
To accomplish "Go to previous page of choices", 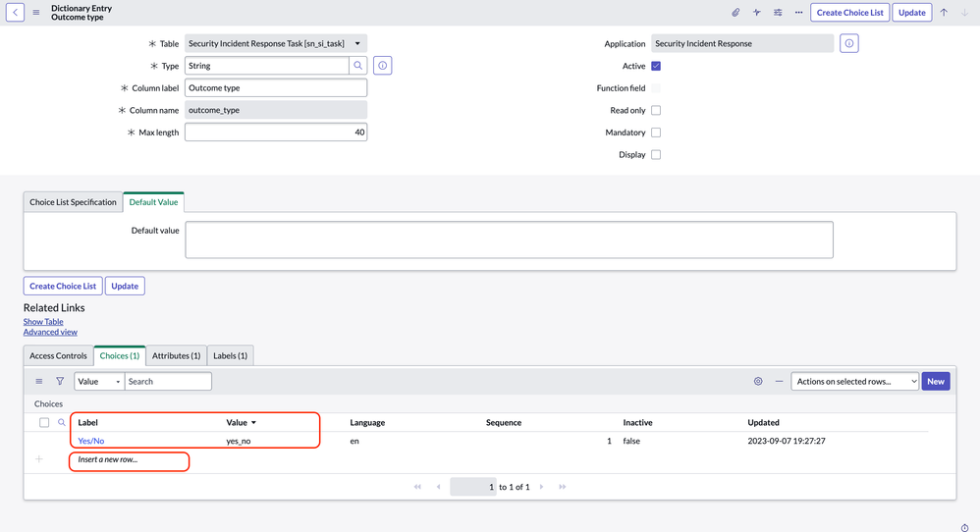I will pos(438,487).
